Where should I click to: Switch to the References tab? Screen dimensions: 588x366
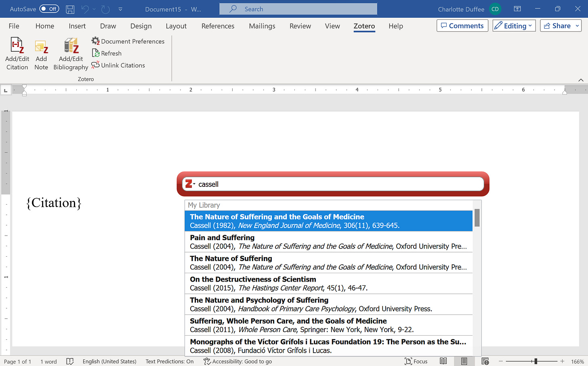tap(218, 26)
